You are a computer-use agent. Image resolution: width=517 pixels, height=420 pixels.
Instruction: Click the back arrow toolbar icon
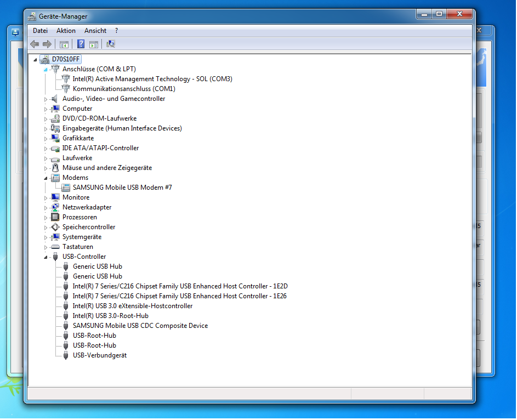click(35, 44)
